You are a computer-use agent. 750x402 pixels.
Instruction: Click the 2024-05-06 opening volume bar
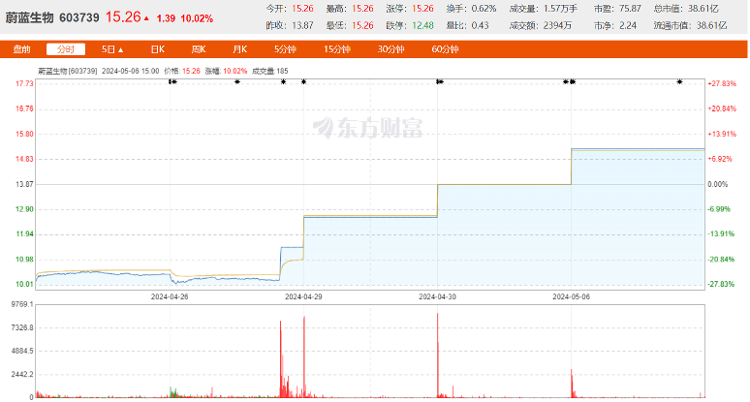click(572, 383)
